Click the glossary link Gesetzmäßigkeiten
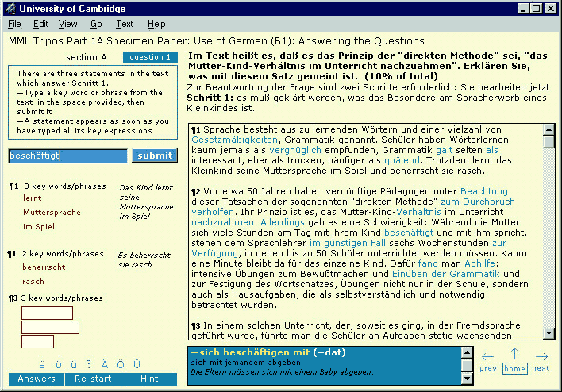This screenshot has width=562, height=392. (234, 140)
